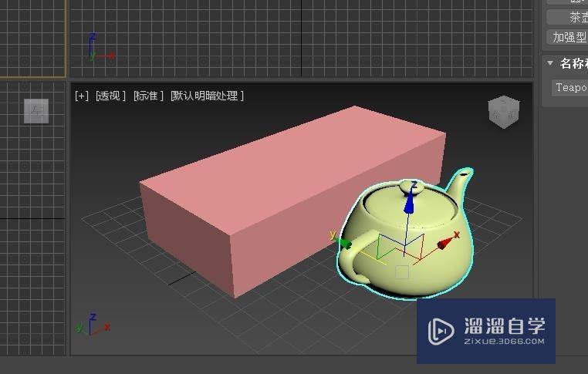Open the [+] viewport menu
588x374 pixels.
pyautogui.click(x=81, y=96)
